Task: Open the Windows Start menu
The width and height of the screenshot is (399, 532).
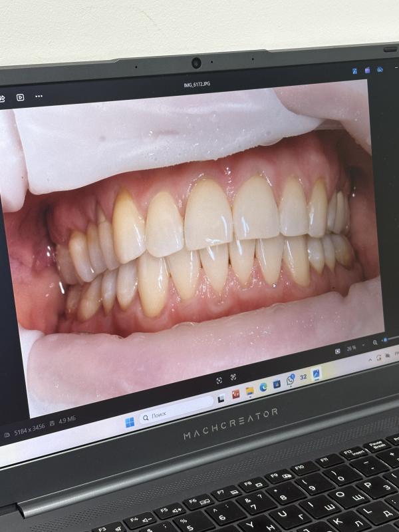Action: pyautogui.click(x=130, y=421)
